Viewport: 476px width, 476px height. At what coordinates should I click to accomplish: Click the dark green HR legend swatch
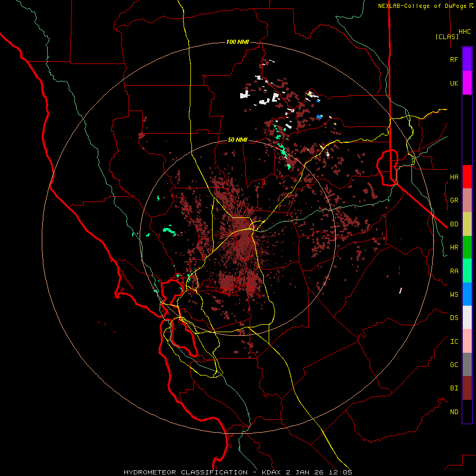(467, 247)
